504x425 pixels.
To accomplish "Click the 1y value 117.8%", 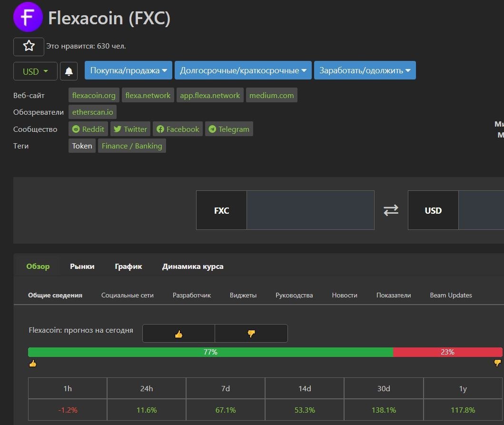I will 463,410.
